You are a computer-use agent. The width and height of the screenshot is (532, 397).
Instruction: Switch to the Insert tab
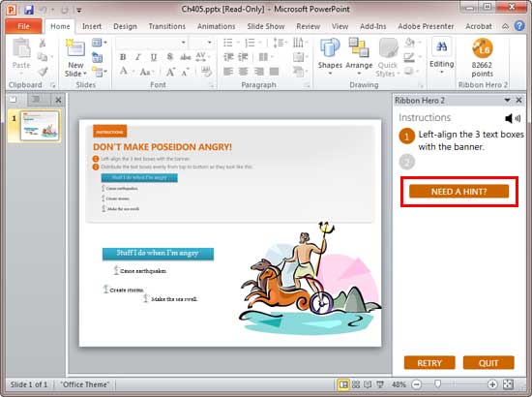(x=92, y=26)
